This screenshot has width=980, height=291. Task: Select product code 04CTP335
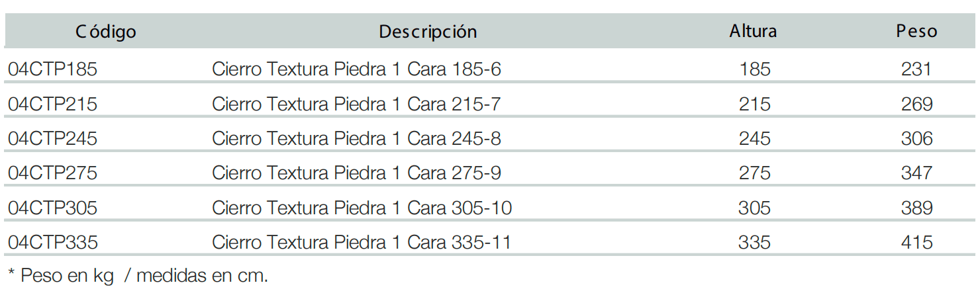click(x=52, y=242)
